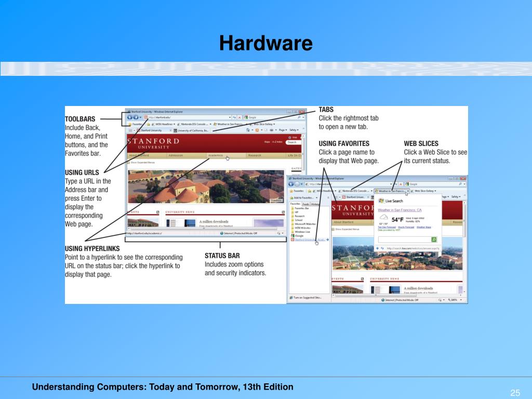This screenshot has height=399, width=532.
Task: Open the Favorites Bar folder in Favorites pane
Action: (300, 208)
